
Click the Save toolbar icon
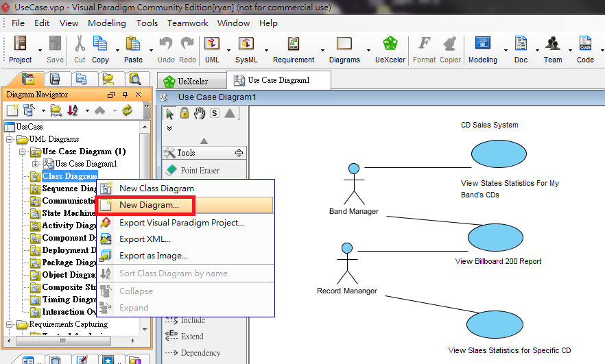pyautogui.click(x=55, y=43)
